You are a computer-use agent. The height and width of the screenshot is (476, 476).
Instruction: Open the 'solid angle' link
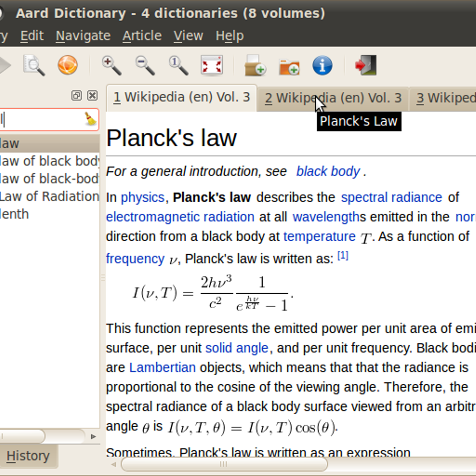(x=237, y=348)
